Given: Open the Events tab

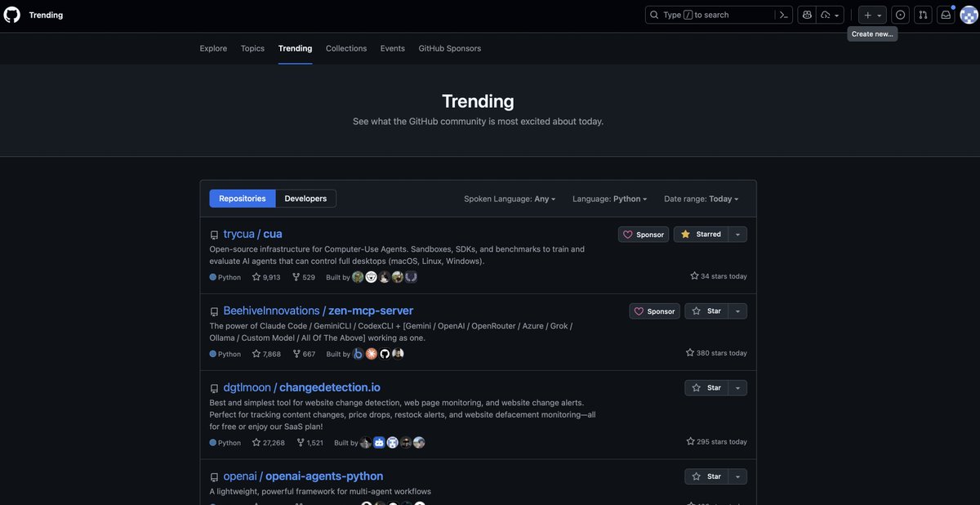Looking at the screenshot, I should click(x=392, y=48).
